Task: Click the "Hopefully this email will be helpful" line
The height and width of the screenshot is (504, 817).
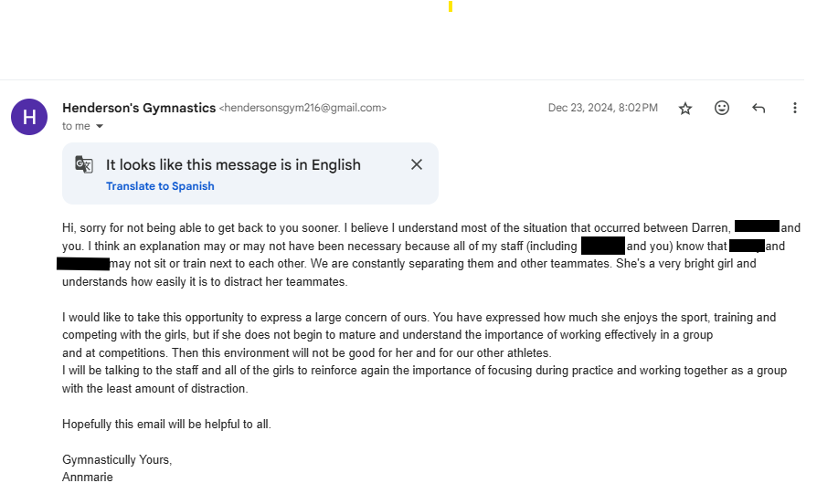Action: click(x=166, y=424)
